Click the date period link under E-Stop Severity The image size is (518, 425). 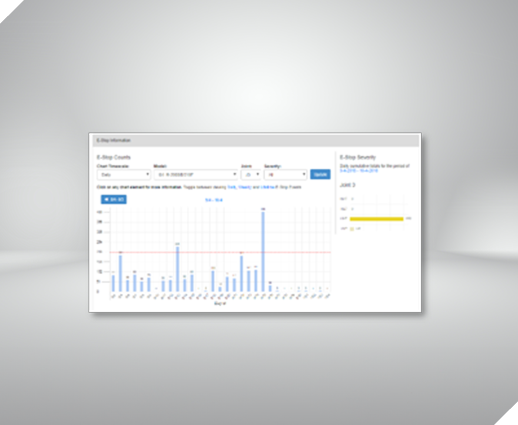point(359,171)
